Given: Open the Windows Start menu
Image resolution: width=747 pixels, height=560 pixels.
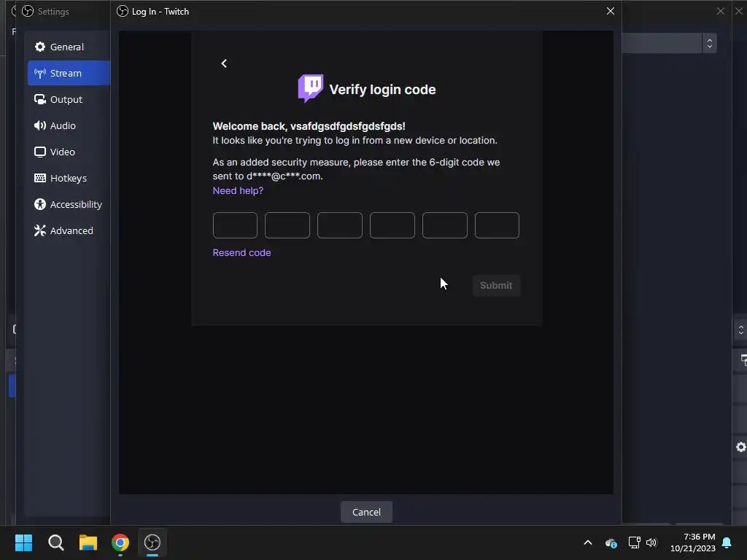Looking at the screenshot, I should 23,542.
